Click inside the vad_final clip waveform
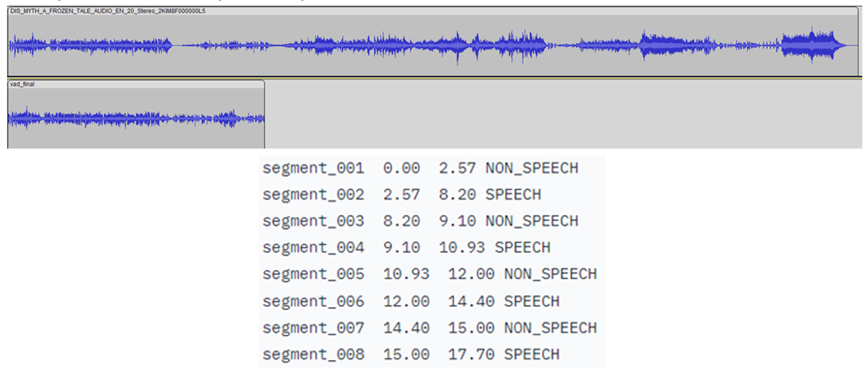 (x=135, y=118)
